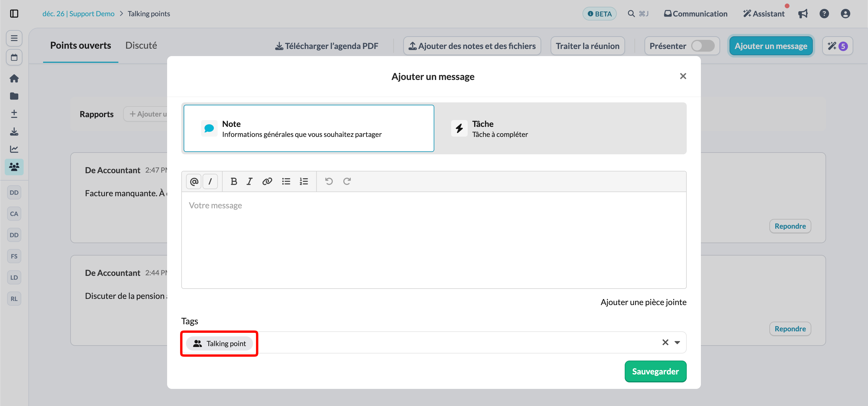Screen dimensions: 868x406
Task: Go to Home via house icon
Action: pos(14,78)
